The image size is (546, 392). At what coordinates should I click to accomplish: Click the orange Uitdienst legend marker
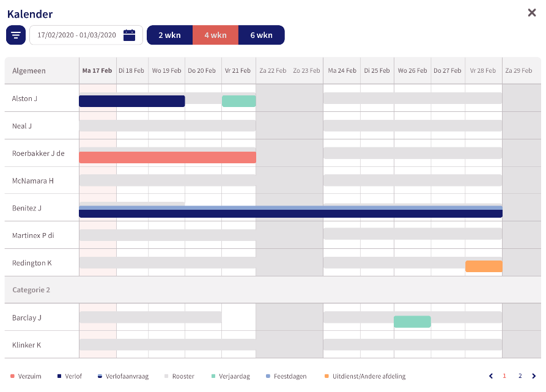coord(326,376)
